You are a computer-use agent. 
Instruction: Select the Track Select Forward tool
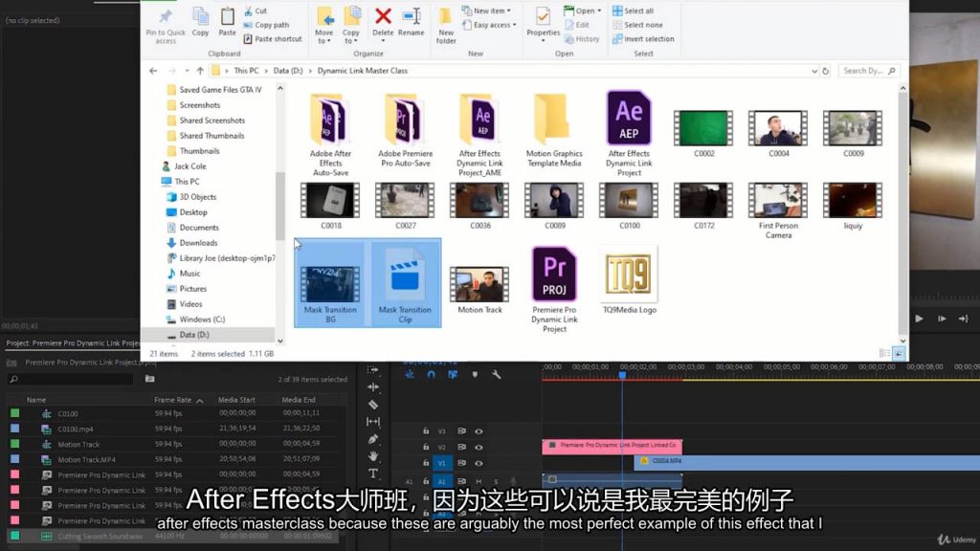373,370
